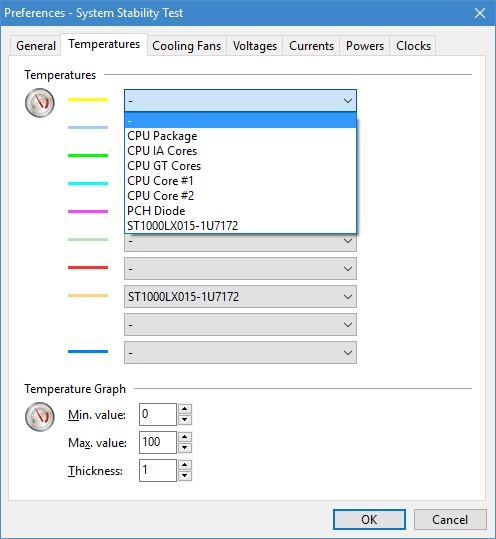This screenshot has height=539, width=496.
Task: Click the magenta line color swatch
Action: click(x=88, y=211)
